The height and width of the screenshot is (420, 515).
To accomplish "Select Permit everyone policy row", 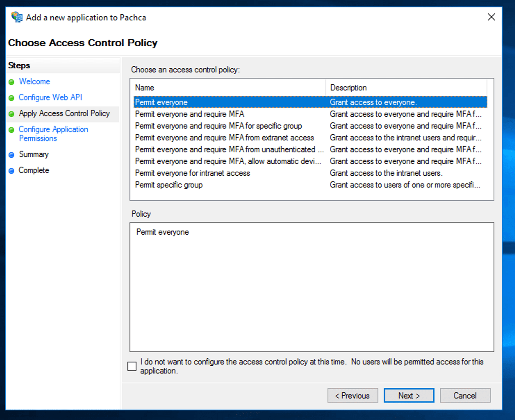I will (x=161, y=102).
